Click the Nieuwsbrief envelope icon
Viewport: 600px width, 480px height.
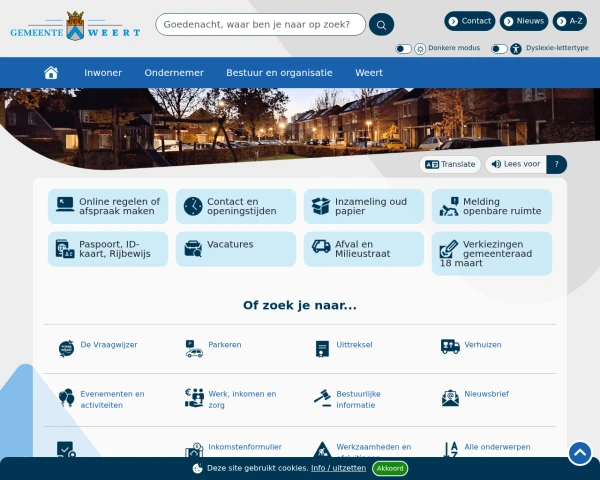point(450,398)
